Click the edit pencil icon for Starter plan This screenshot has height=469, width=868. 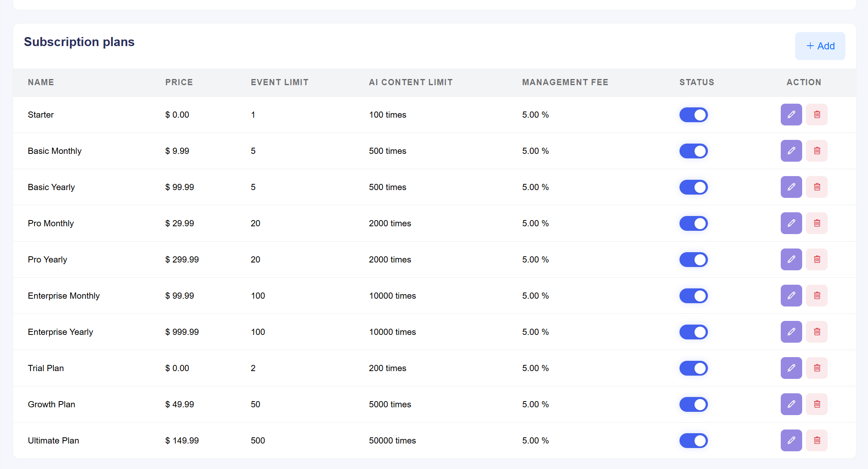click(x=791, y=115)
